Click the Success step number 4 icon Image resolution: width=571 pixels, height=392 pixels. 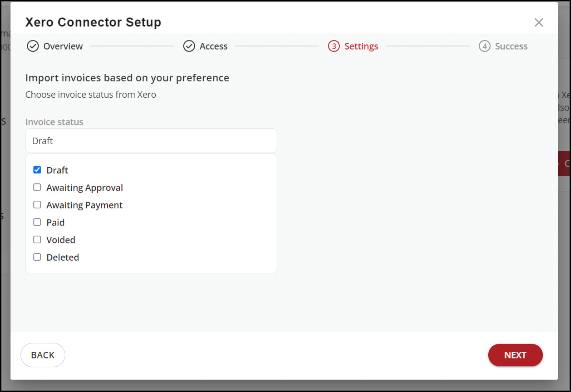coord(484,46)
